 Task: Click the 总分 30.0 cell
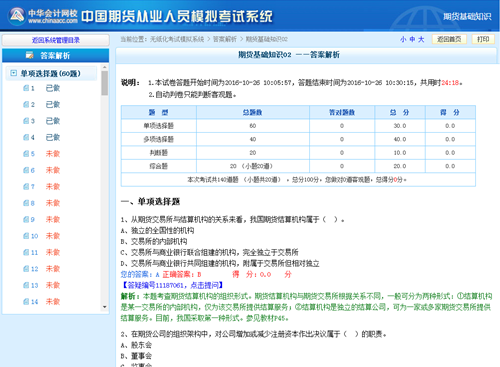[400, 126]
